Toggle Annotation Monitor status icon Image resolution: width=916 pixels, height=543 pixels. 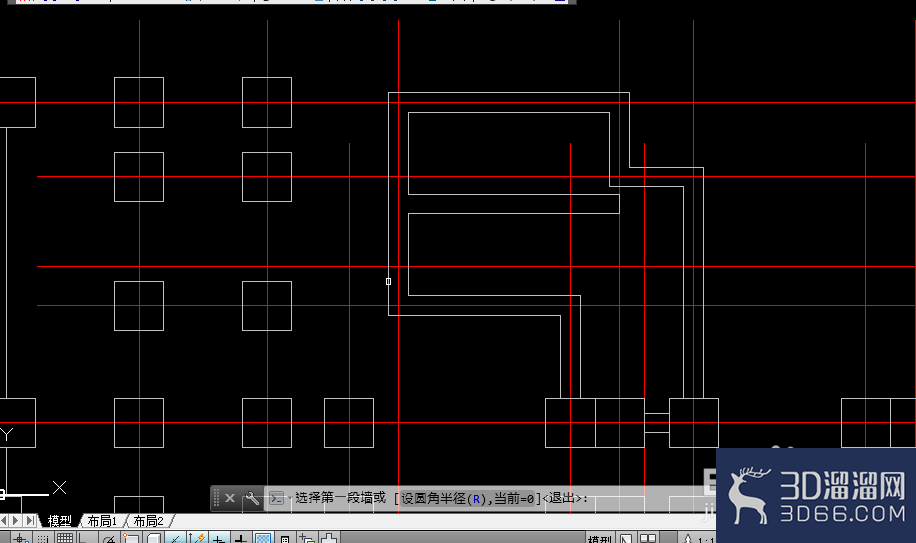329,538
